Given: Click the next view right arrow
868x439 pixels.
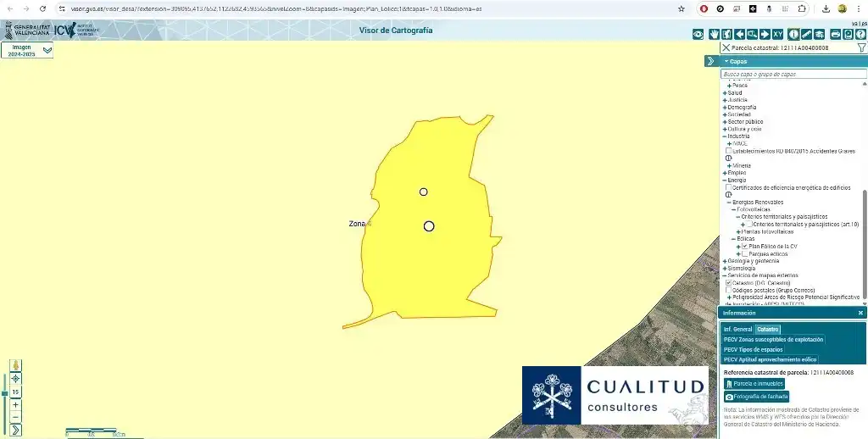Looking at the screenshot, I should [x=765, y=34].
